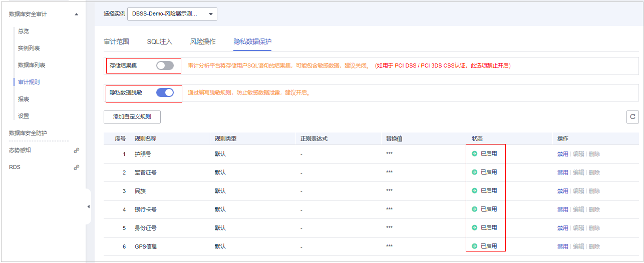The image size is (644, 263).
Task: Turn off the 隐私数据脱敏 toggle
Action: point(165,92)
